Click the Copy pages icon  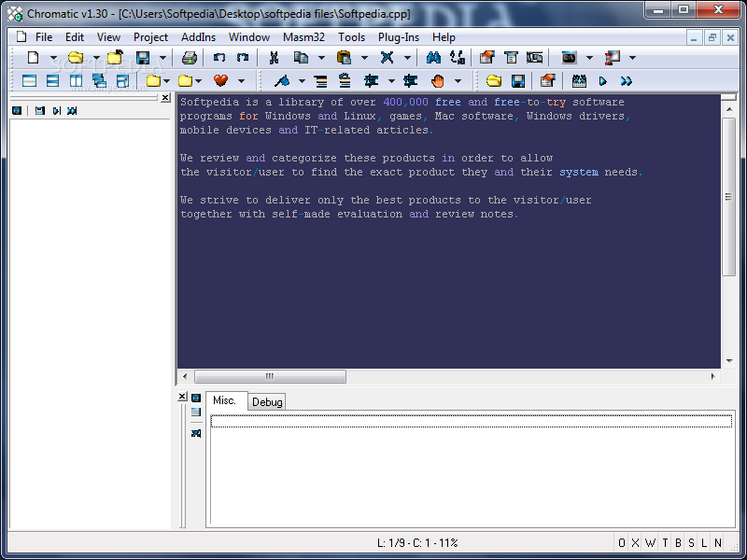tap(301, 58)
